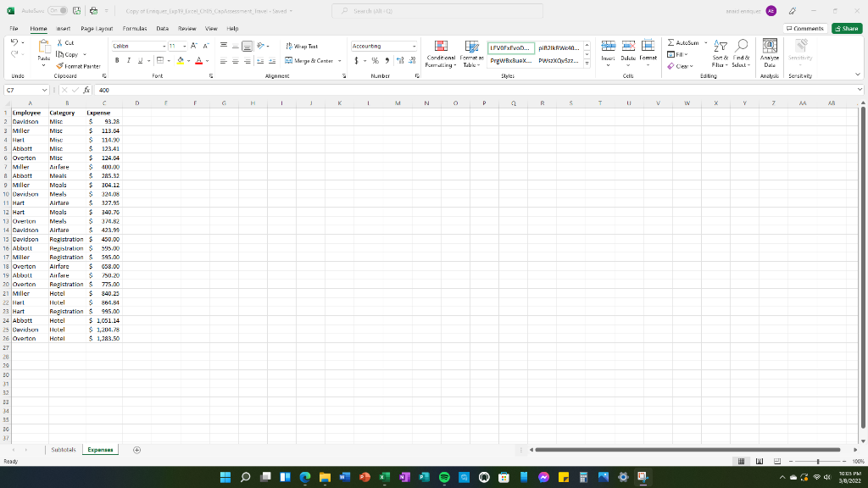Screen dimensions: 868x488
Task: Open Sort & Filter dropdown
Action: pos(720,53)
